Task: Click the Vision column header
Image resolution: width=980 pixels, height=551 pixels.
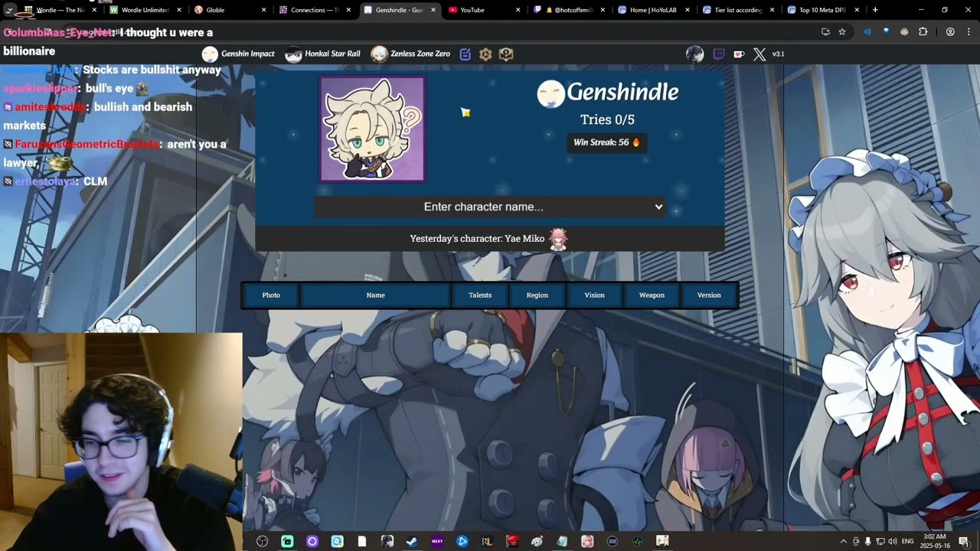Action: (x=595, y=295)
